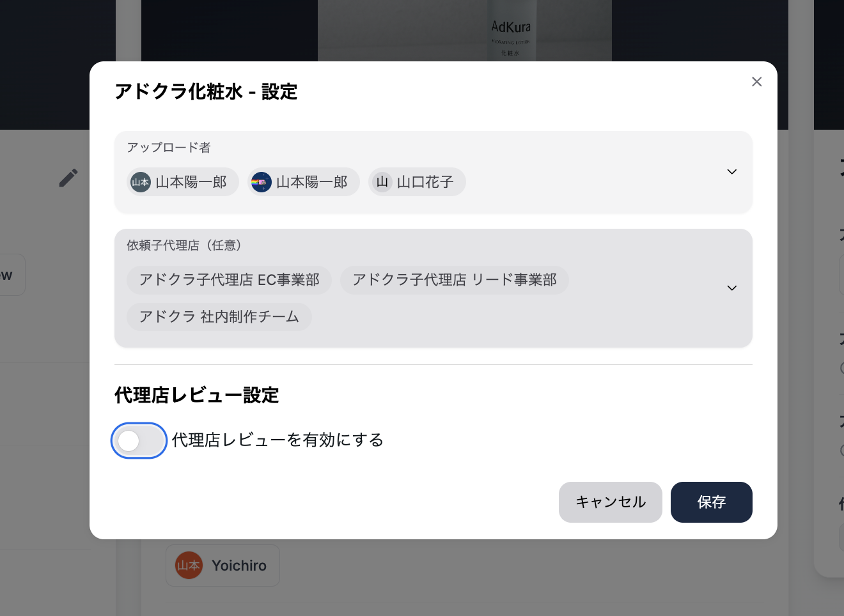Image resolution: width=844 pixels, height=616 pixels.
Task: Select the アドクラ子代理店 EC事業部 chip
Action: pyautogui.click(x=229, y=280)
